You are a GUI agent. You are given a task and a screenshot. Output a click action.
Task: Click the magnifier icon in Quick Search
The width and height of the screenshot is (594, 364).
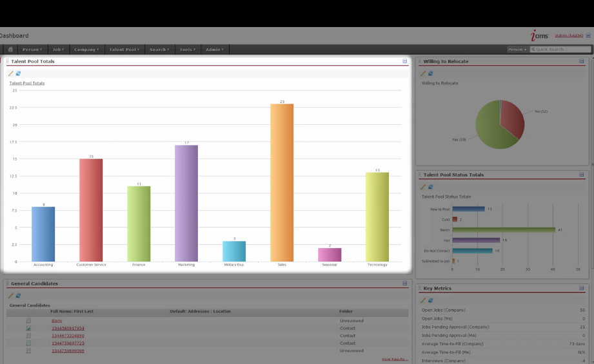[533, 49]
